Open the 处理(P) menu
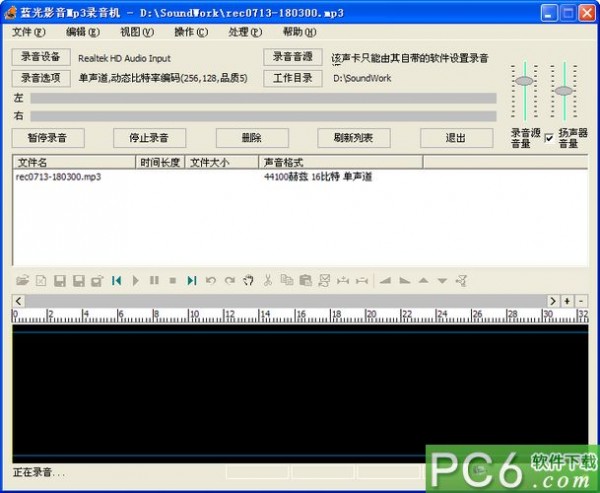The width and height of the screenshot is (600, 493). coord(245,32)
